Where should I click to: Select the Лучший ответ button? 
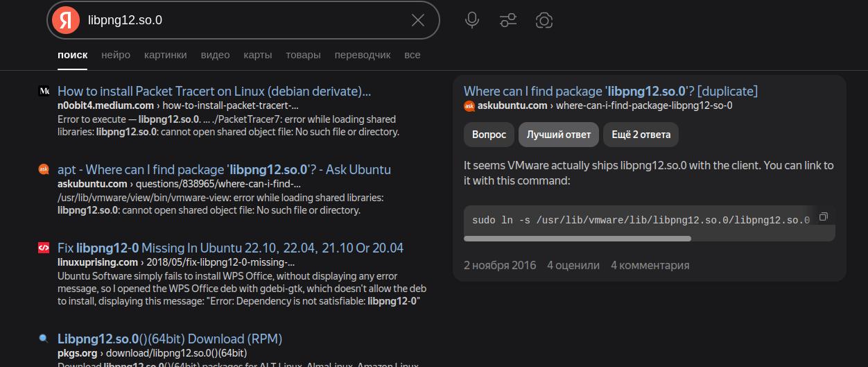point(558,135)
